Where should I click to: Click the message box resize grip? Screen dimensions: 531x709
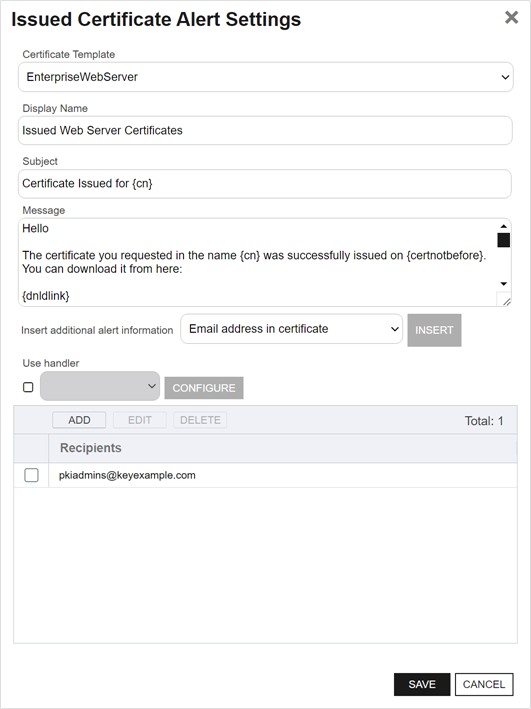point(506,302)
